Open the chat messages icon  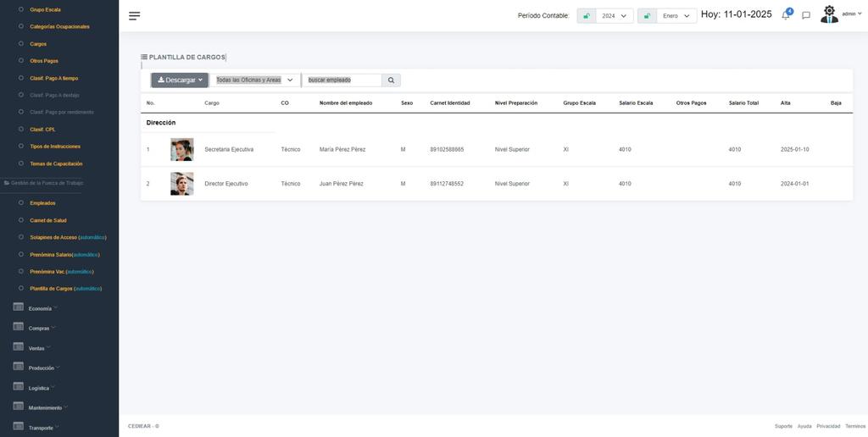coord(806,15)
